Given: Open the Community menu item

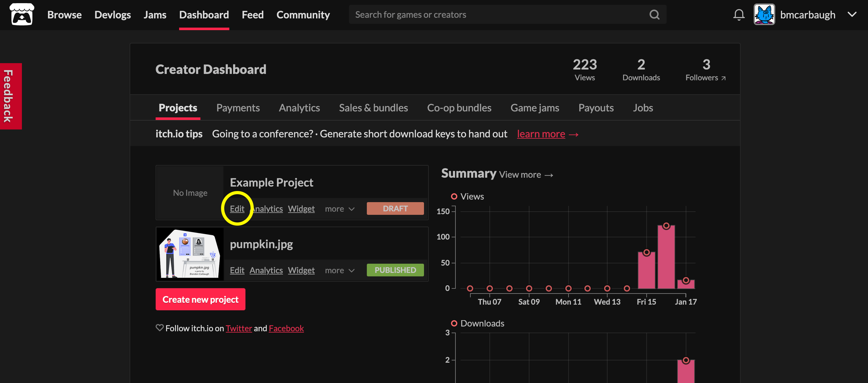Looking at the screenshot, I should (303, 15).
